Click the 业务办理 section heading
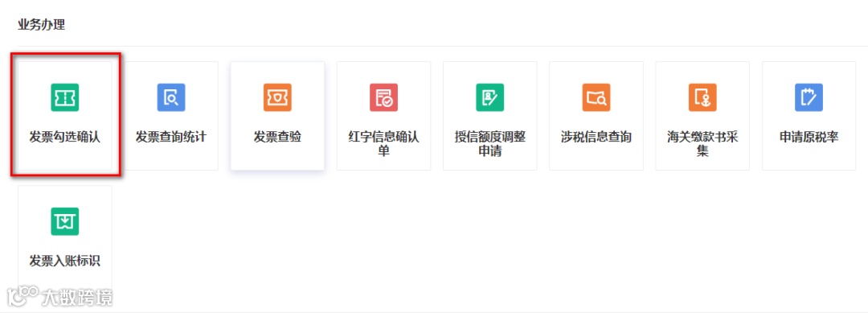The width and height of the screenshot is (868, 313). (42, 25)
